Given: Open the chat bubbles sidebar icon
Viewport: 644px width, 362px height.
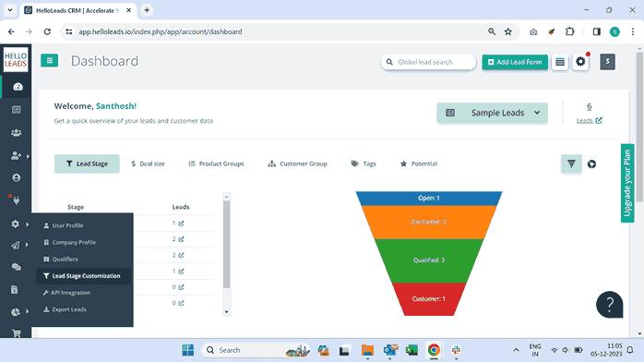Looking at the screenshot, I should [x=17, y=267].
